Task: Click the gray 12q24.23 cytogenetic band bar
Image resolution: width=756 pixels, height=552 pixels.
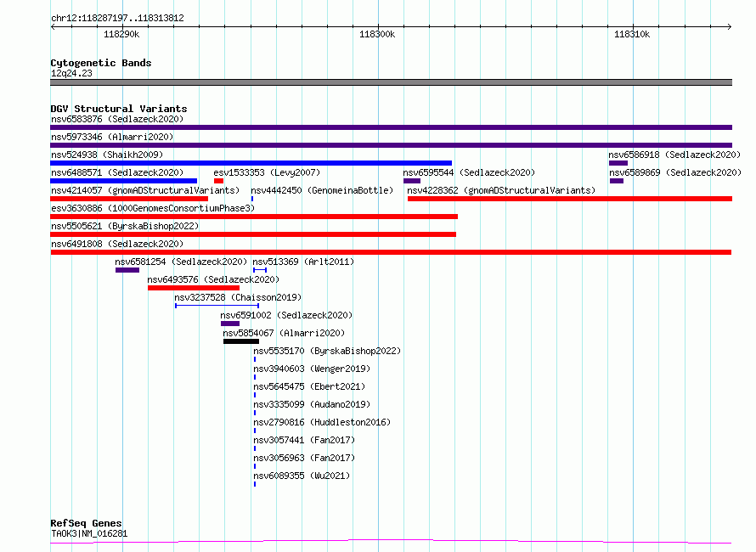Action: click(x=391, y=82)
